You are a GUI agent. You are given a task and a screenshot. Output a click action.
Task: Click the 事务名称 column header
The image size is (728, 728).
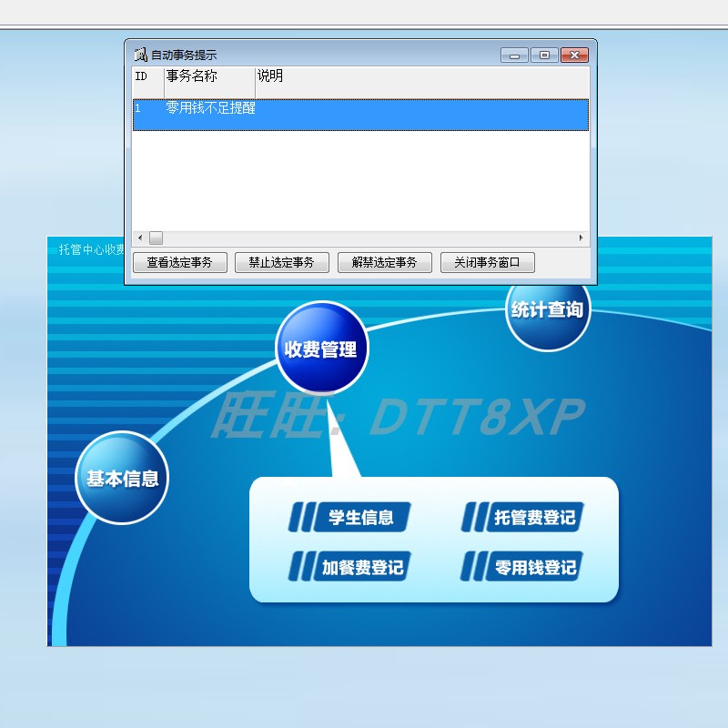coord(191,77)
